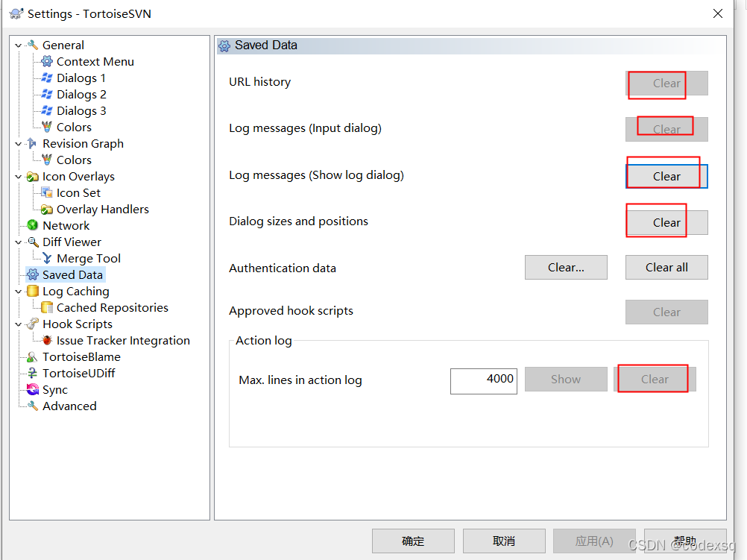Click the Sync icon

tap(32, 390)
